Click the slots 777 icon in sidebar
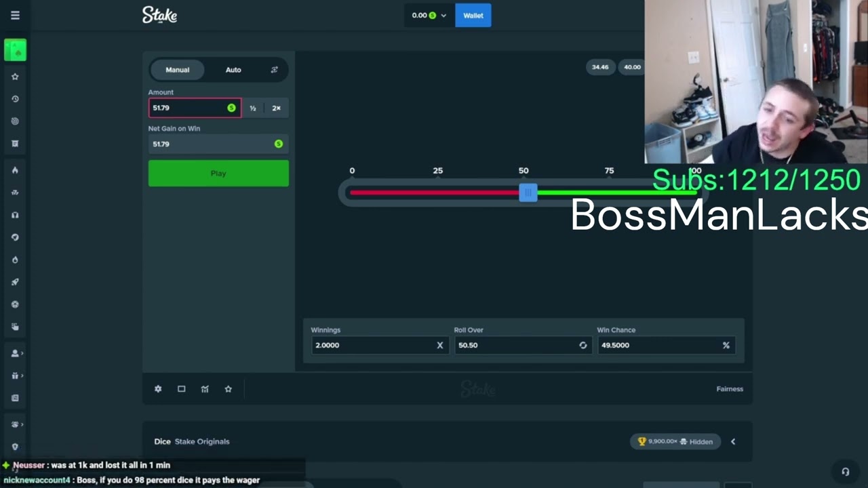Screen dimensions: 868x488 [15, 192]
